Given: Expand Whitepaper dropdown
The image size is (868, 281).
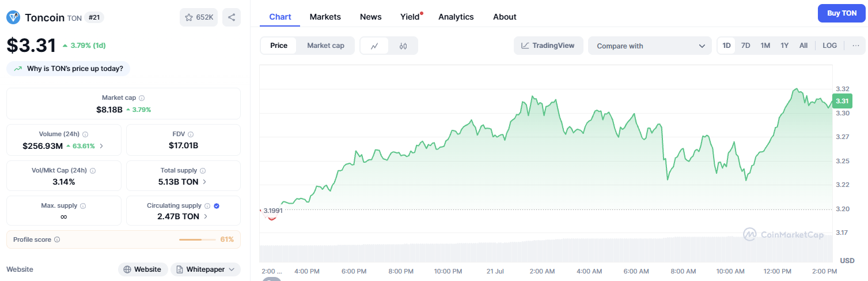Looking at the screenshot, I should click(x=205, y=269).
